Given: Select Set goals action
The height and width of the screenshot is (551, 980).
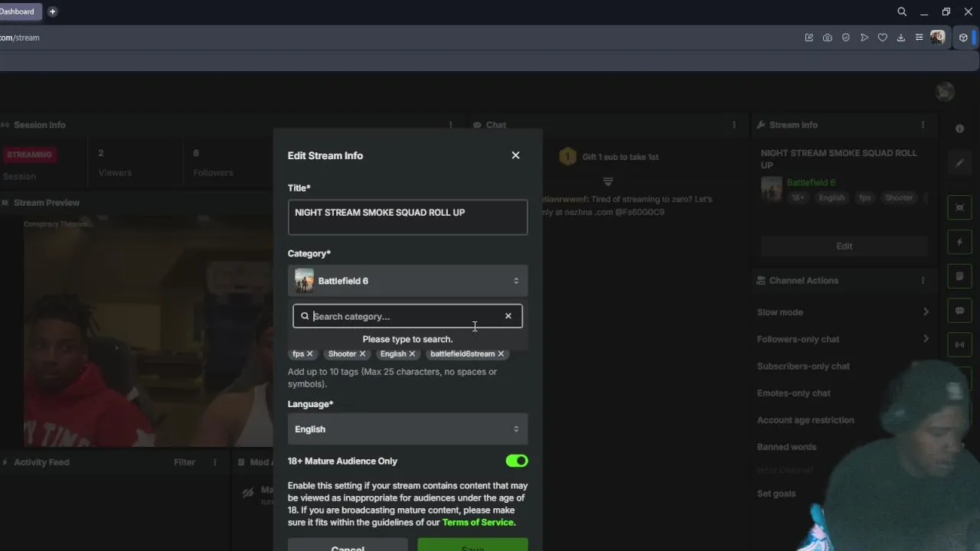Looking at the screenshot, I should tap(776, 494).
